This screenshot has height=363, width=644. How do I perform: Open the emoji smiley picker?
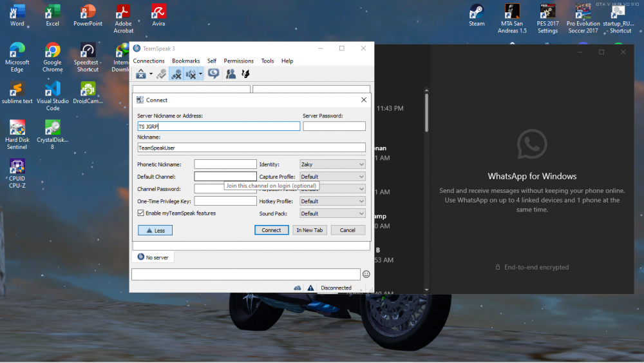[366, 274]
